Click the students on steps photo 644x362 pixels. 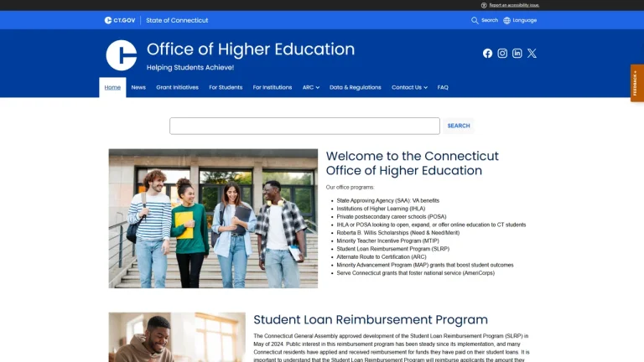coord(213,219)
